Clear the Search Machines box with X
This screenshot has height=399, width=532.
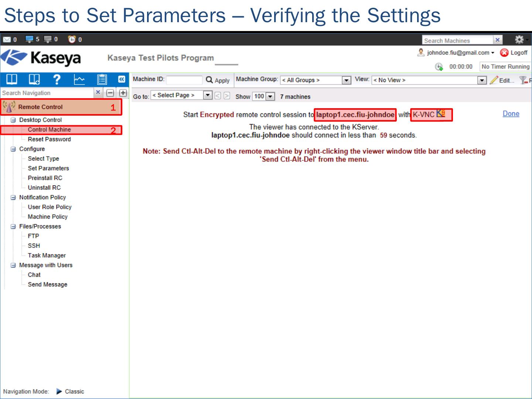[498, 40]
